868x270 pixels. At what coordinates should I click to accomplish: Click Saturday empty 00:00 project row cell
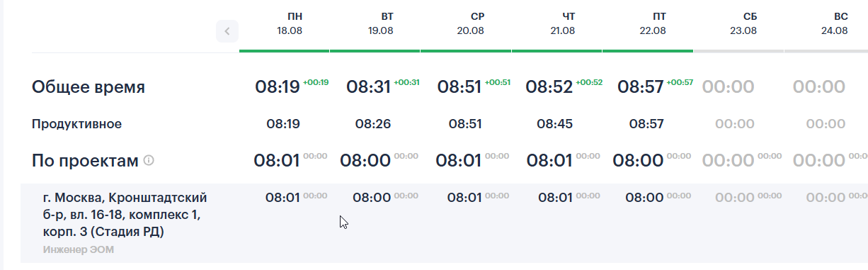[735, 198]
